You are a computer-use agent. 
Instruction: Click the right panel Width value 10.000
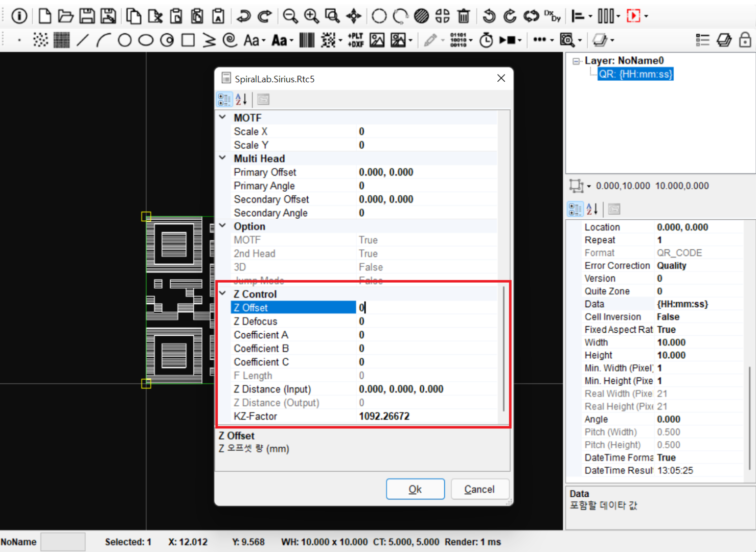point(671,342)
